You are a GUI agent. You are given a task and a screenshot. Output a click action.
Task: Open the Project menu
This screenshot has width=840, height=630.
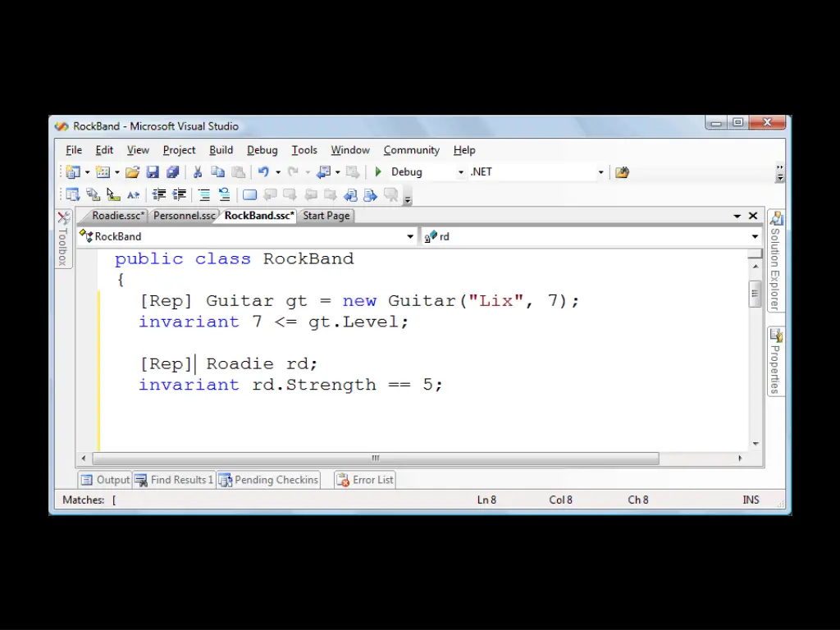(179, 150)
